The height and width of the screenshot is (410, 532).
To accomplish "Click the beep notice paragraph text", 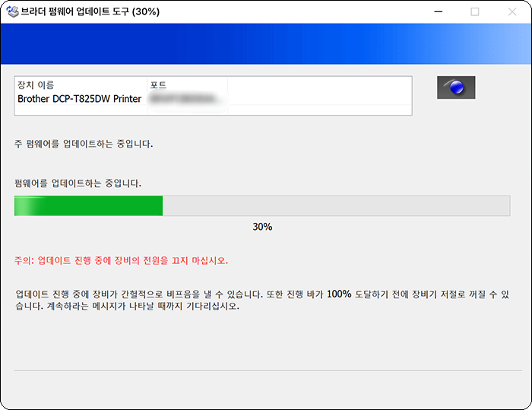I will click(262, 300).
